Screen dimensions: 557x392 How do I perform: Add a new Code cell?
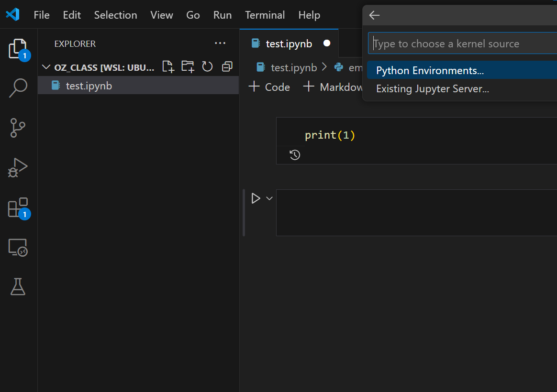pyautogui.click(x=269, y=87)
